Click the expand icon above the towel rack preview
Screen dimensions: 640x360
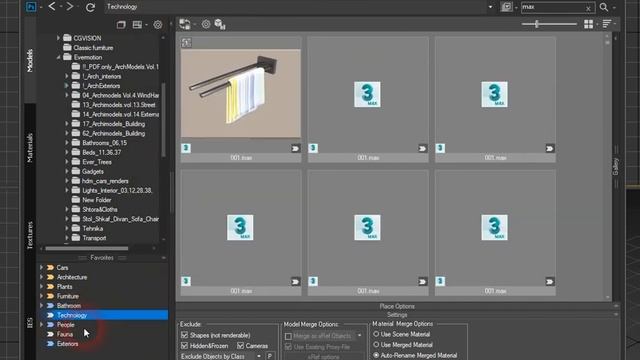click(187, 42)
